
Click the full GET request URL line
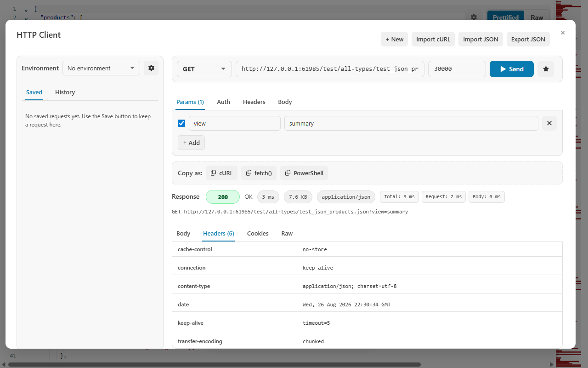290,212
